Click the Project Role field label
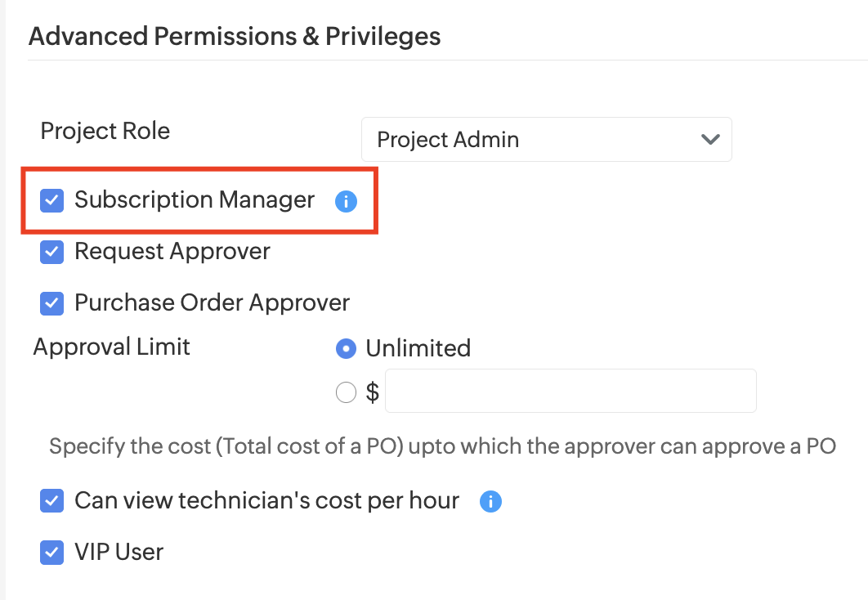This screenshot has height=600, width=868. coord(105,132)
